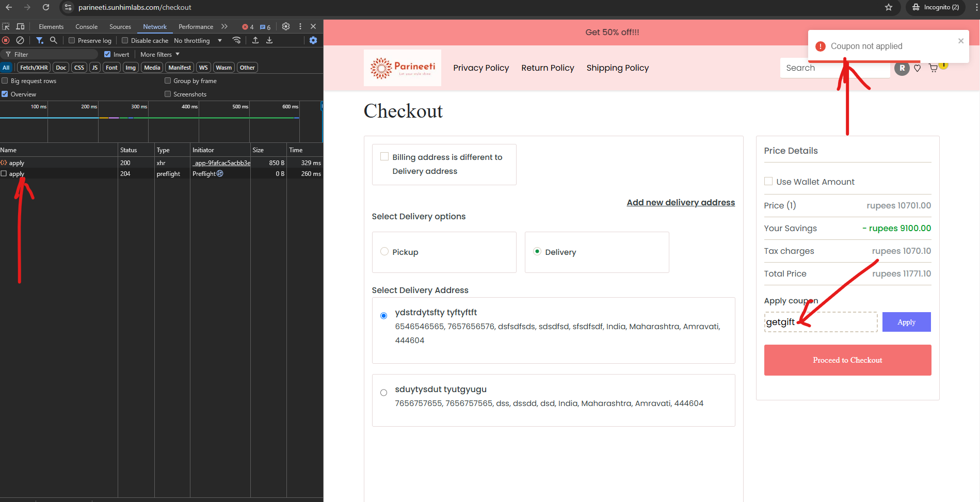980x502 pixels.
Task: Show the 4 console errors badge
Action: 248,27
